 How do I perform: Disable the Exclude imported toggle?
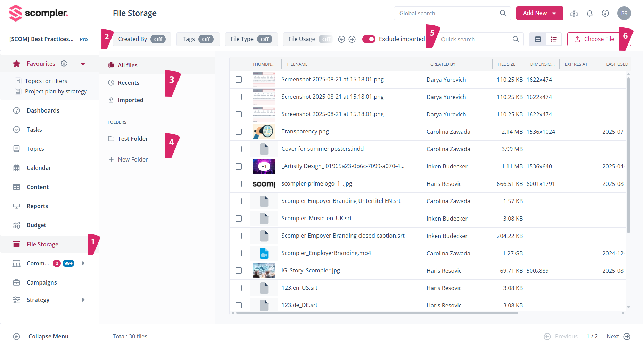click(369, 39)
